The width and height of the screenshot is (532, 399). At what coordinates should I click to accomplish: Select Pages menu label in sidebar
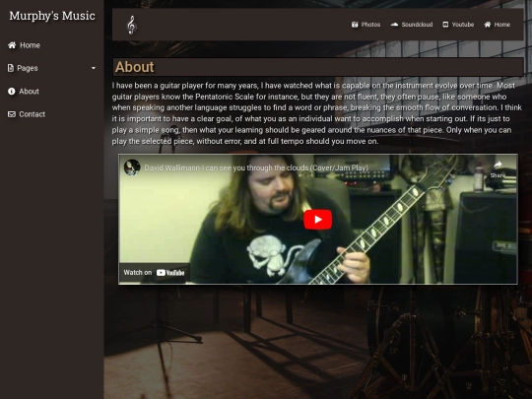pos(28,68)
